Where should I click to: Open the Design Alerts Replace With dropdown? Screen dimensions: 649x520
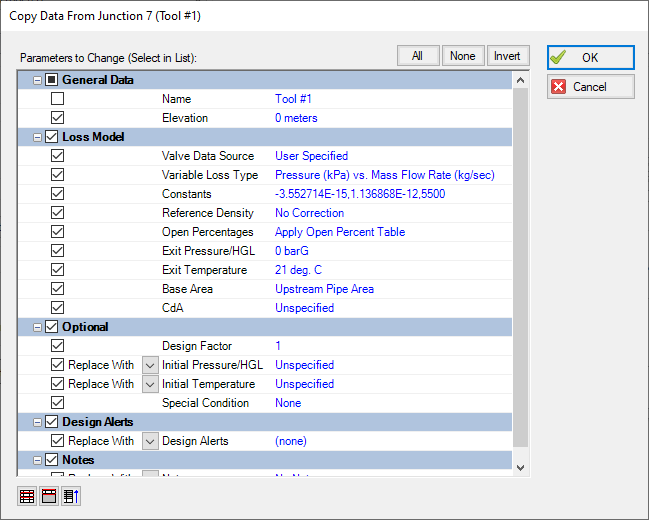(150, 441)
